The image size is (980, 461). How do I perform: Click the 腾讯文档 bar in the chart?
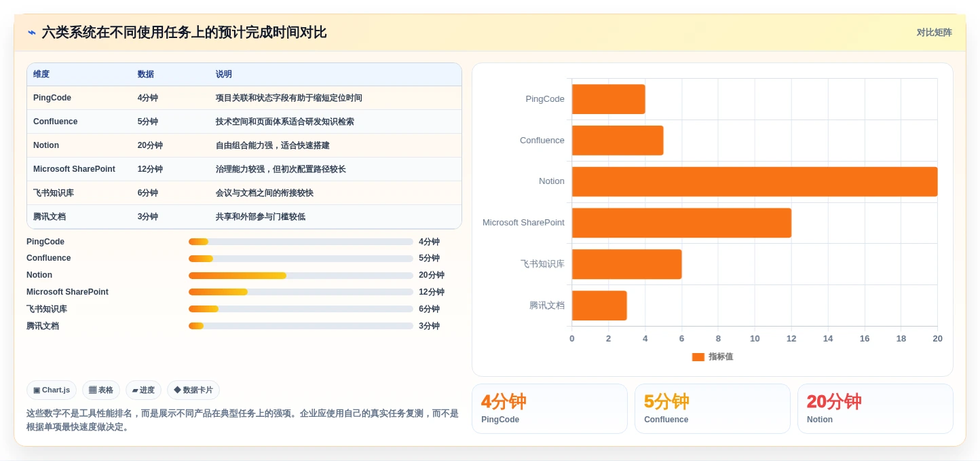tap(599, 306)
